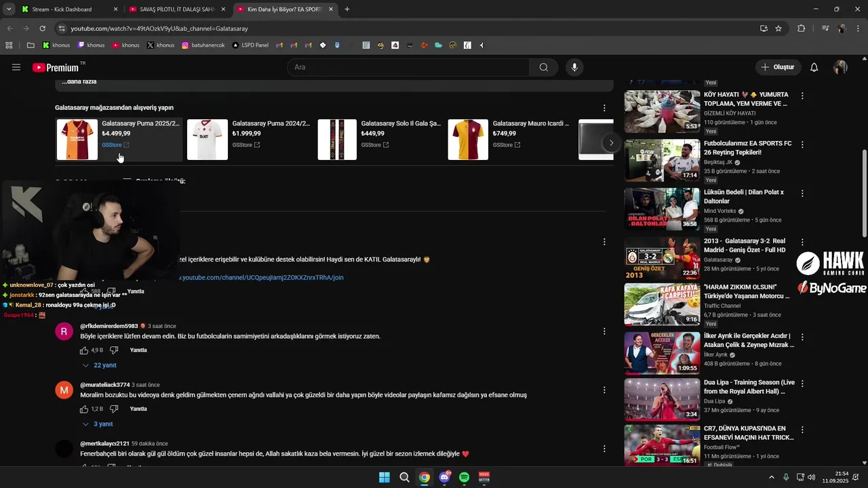Open the tab search dropdown arrow
Viewport: 868px width, 488px height.
coord(9,9)
